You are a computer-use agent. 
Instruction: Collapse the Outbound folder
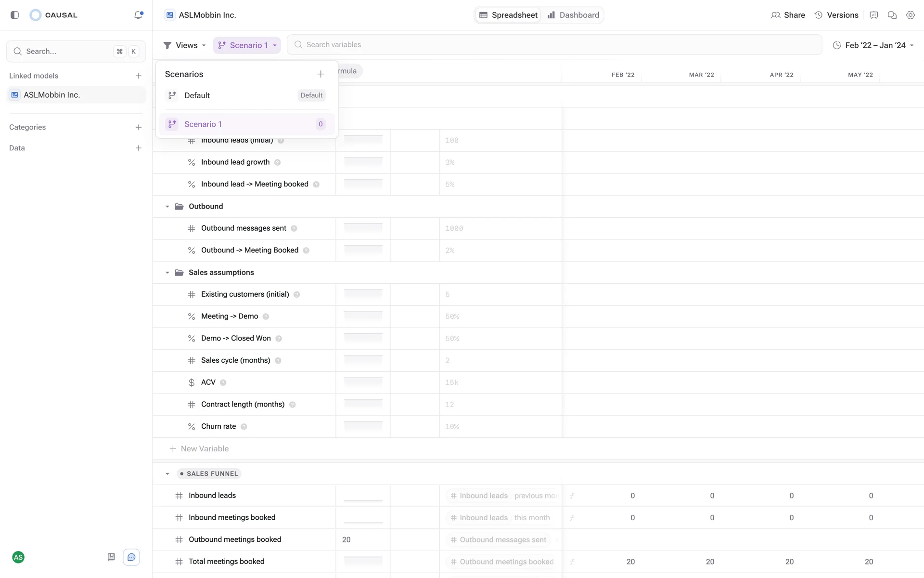[x=167, y=207]
